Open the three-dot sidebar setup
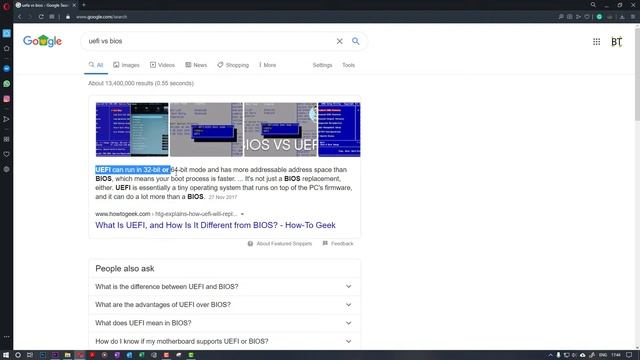The height and width of the screenshot is (360, 640). (7, 337)
